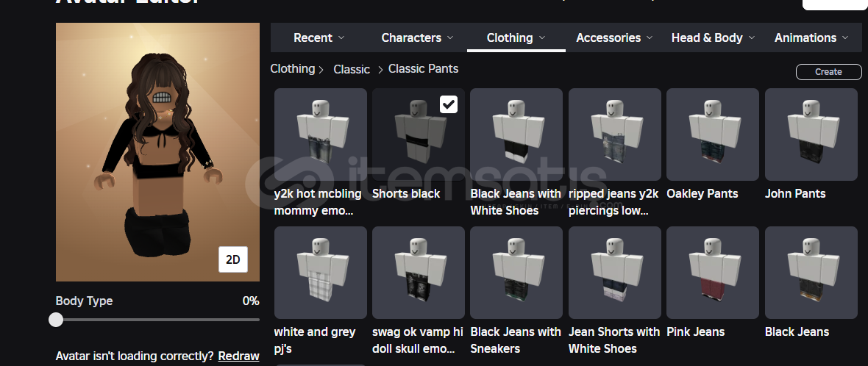Expand the Characters dropdown
This screenshot has width=868, height=366.
coord(417,37)
